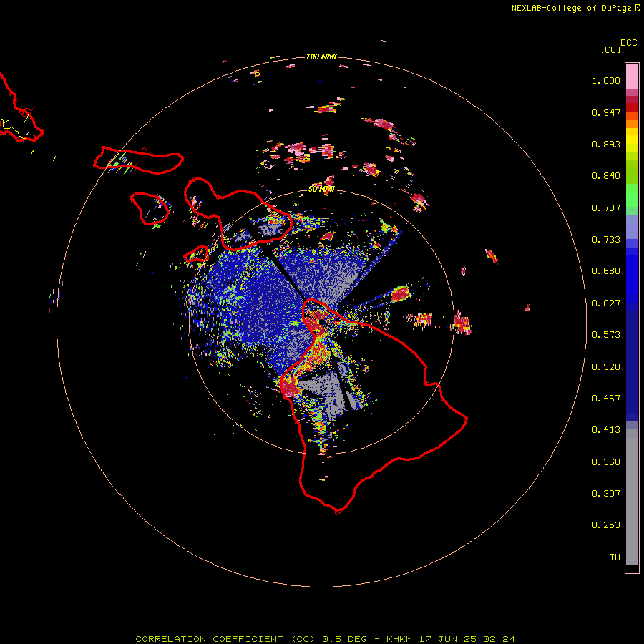Screen dimensions: 644x644
Task: Click the 0.520 scale label
Action: click(x=606, y=367)
